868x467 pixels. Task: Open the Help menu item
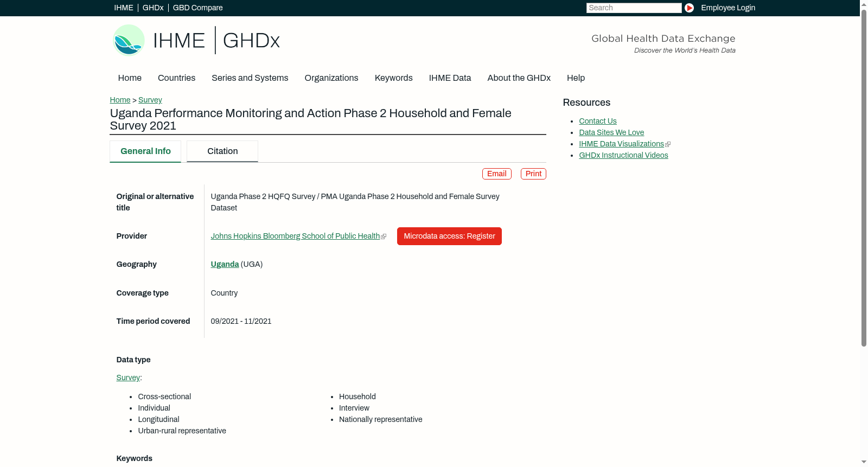[x=576, y=78]
